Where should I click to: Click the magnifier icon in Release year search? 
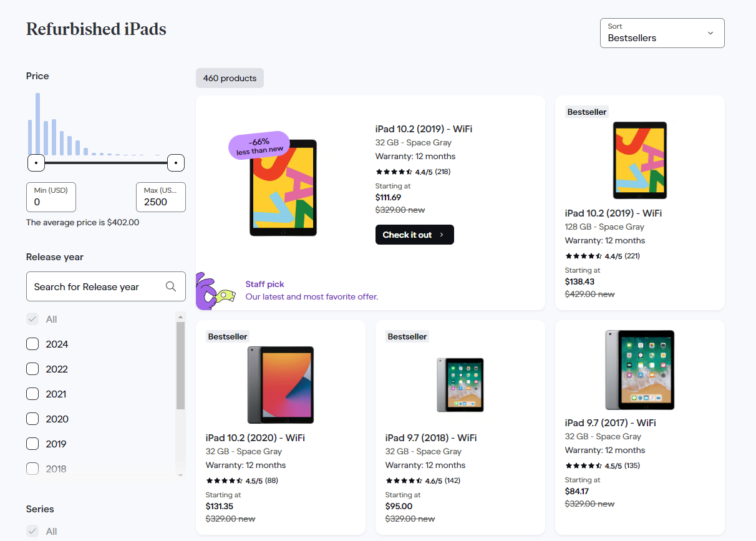coord(171,286)
